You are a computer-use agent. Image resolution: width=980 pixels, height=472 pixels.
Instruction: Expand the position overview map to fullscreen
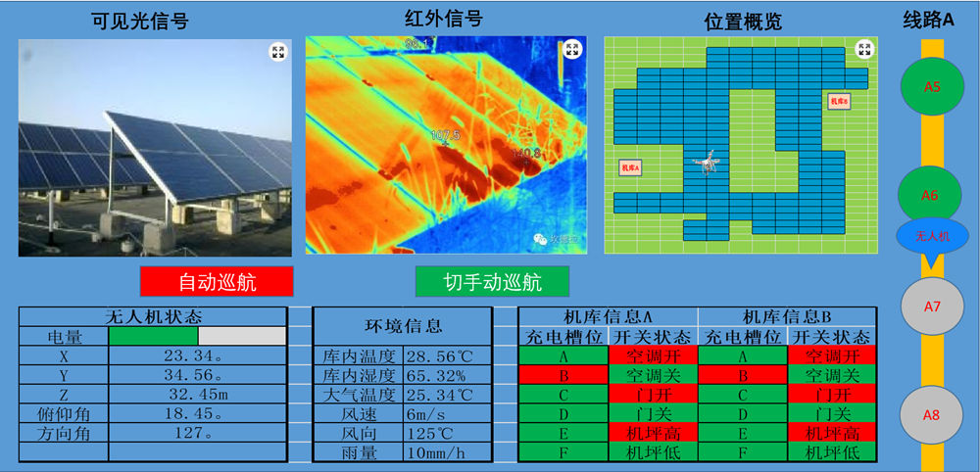tap(863, 50)
